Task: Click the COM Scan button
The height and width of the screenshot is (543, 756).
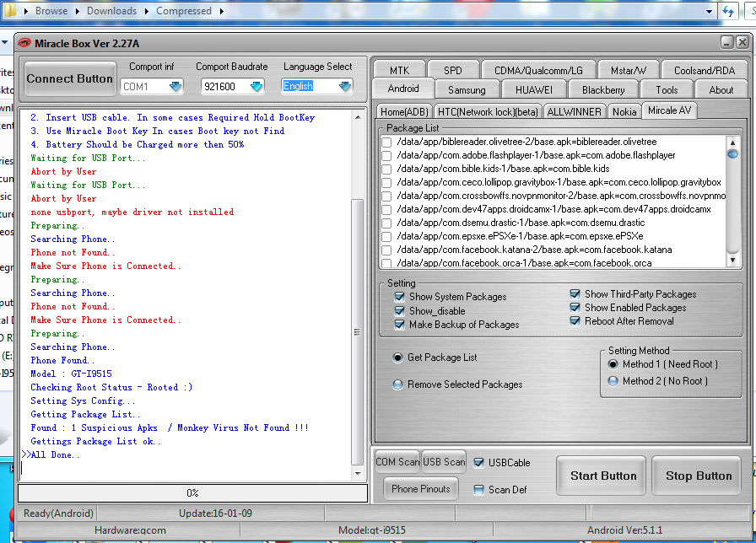Action: [x=397, y=462]
